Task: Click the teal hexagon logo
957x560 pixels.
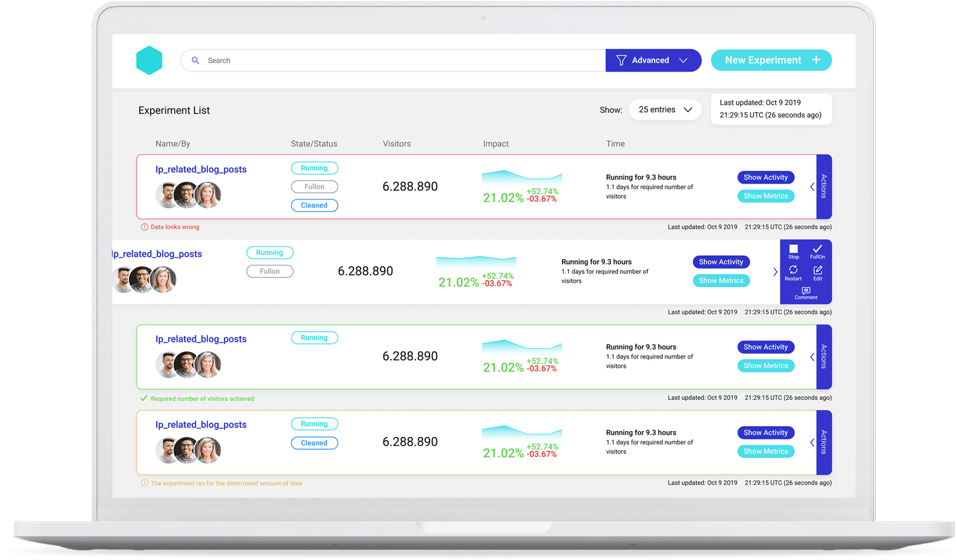Action: pyautogui.click(x=149, y=61)
